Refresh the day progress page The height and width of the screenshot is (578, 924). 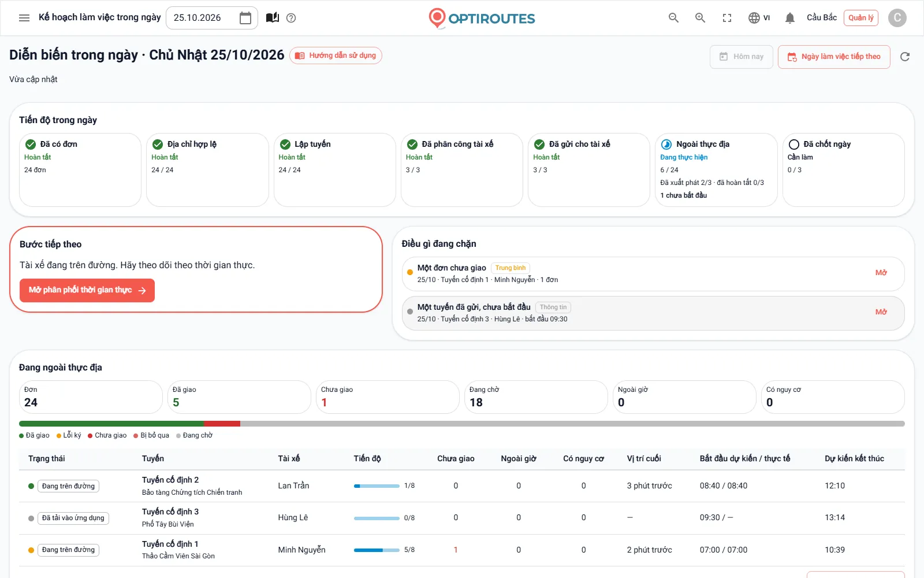pos(905,57)
